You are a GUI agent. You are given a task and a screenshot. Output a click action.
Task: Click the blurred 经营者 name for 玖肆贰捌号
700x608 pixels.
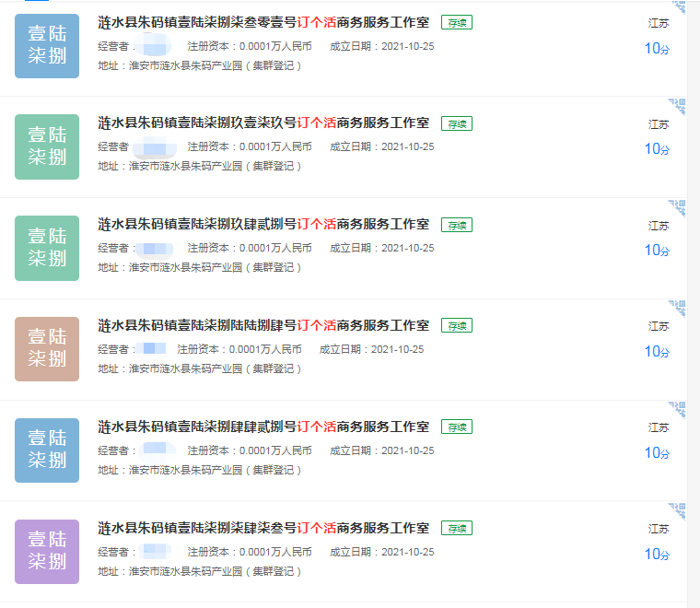(x=155, y=249)
